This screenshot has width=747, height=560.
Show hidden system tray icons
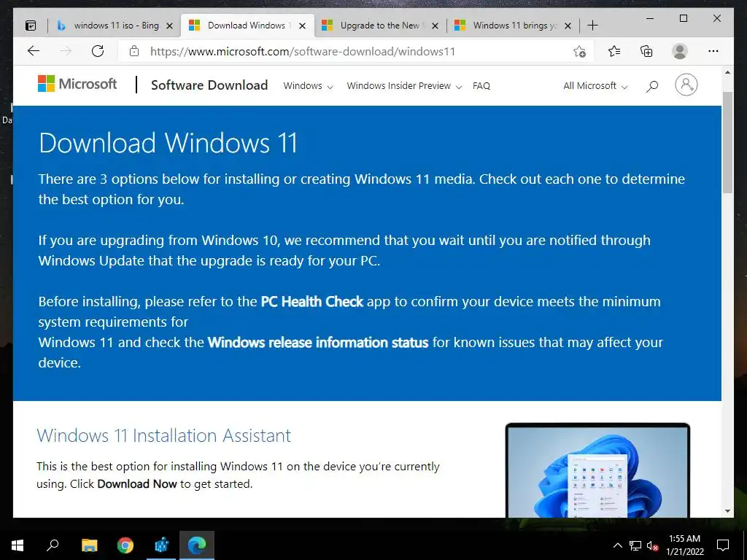tap(617, 545)
